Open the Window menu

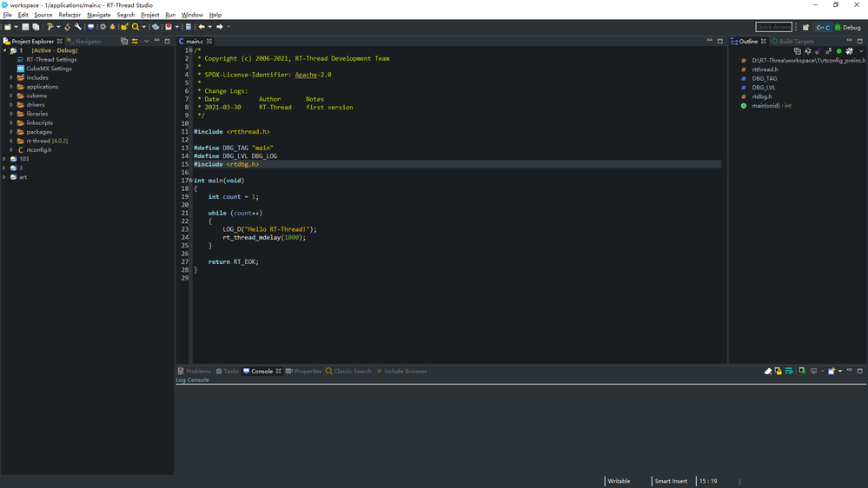click(x=192, y=15)
